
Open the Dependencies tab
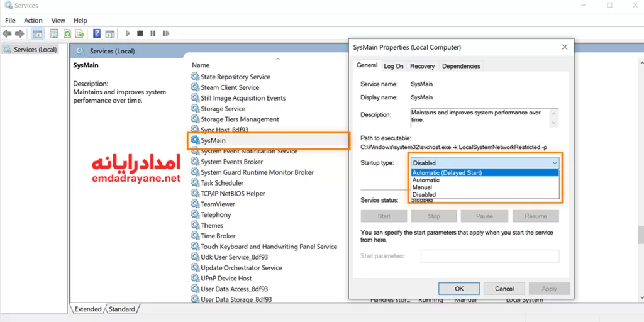[x=461, y=66]
